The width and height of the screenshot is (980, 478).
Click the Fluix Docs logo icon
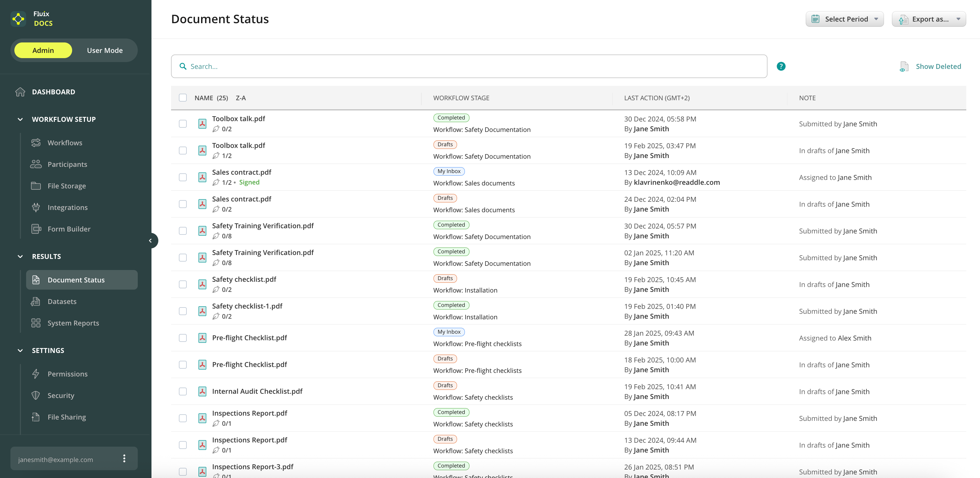tap(18, 19)
